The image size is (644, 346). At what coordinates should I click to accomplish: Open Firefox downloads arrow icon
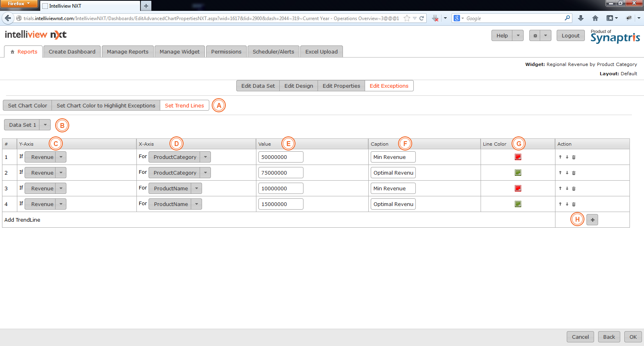pyautogui.click(x=580, y=18)
